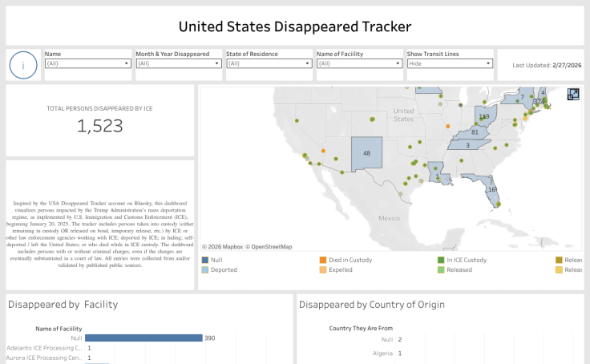Open the Name filter dropdown

click(x=87, y=63)
